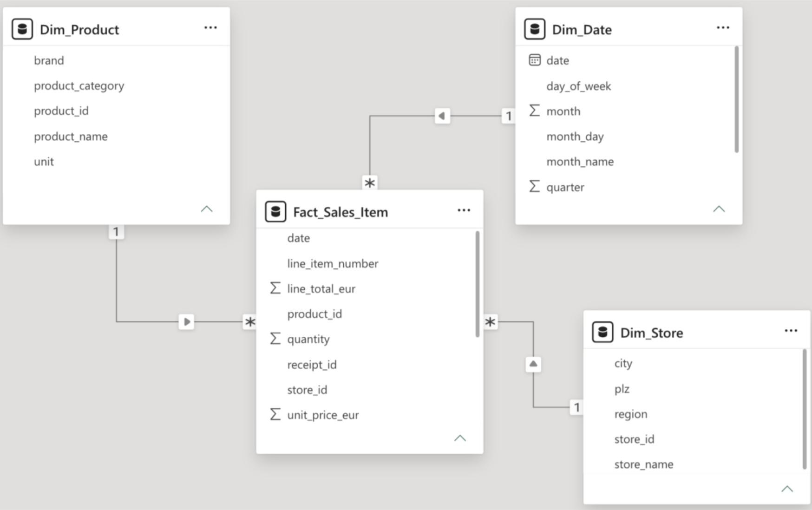
Task: Select store_id field in Dim_Store
Action: [634, 439]
